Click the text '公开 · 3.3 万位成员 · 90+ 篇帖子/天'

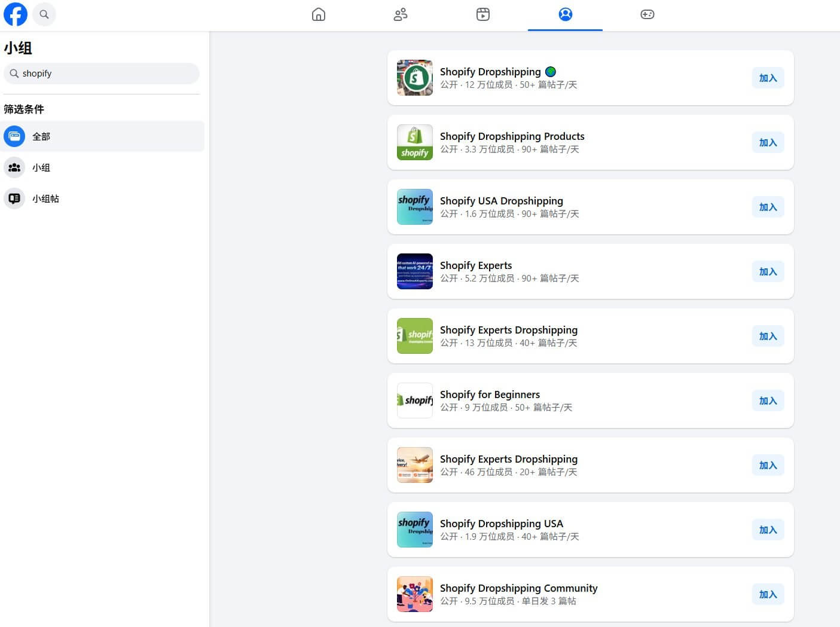(509, 149)
